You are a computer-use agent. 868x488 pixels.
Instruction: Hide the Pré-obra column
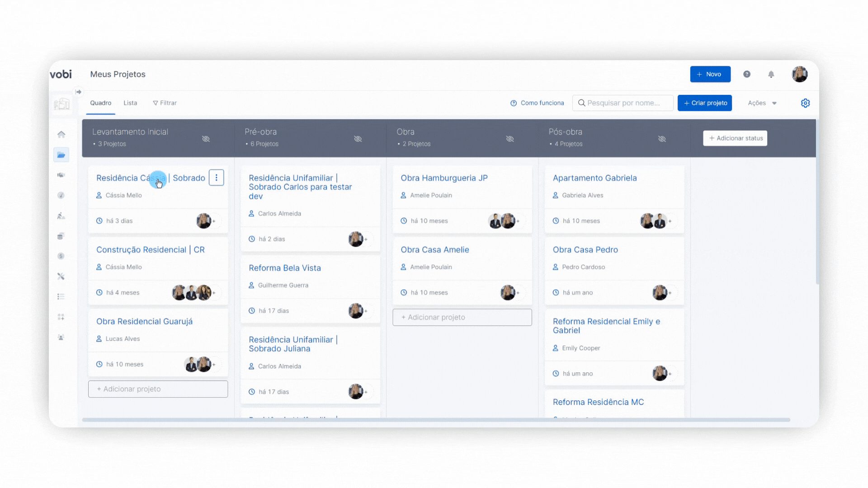358,139
